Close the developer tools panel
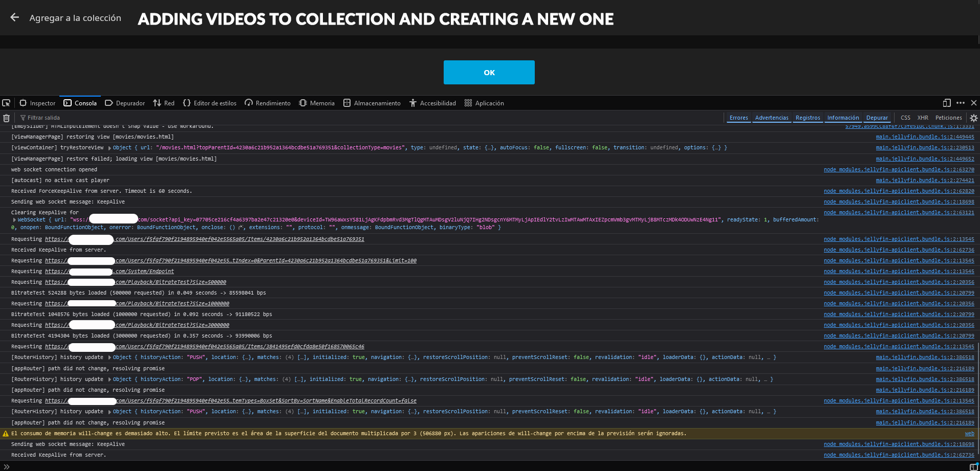The image size is (980, 471). [x=974, y=103]
